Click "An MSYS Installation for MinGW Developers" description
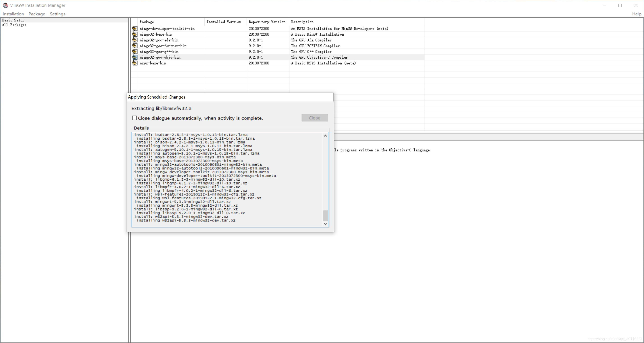 pos(340,28)
